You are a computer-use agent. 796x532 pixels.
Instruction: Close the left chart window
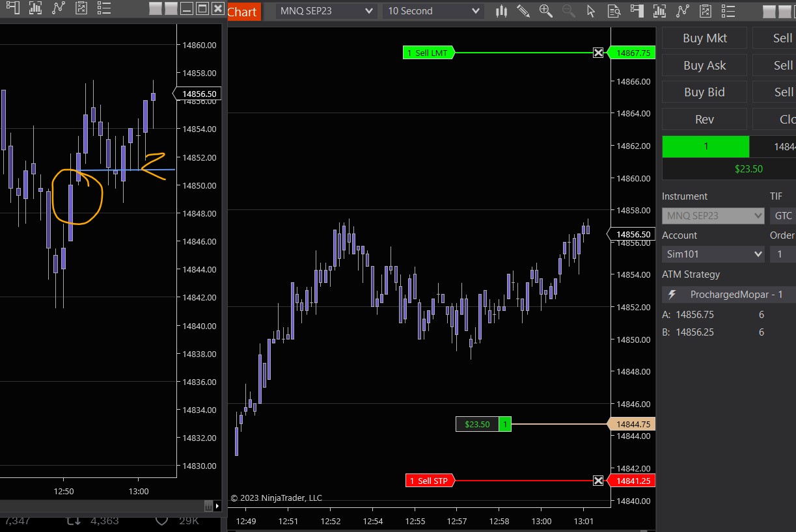click(x=217, y=8)
